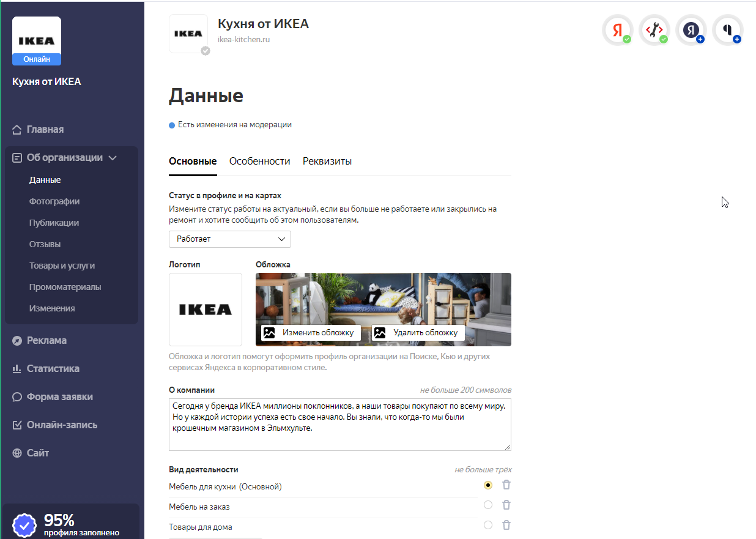
Task: Open Товары и услуги in the sidebar
Action: click(62, 266)
